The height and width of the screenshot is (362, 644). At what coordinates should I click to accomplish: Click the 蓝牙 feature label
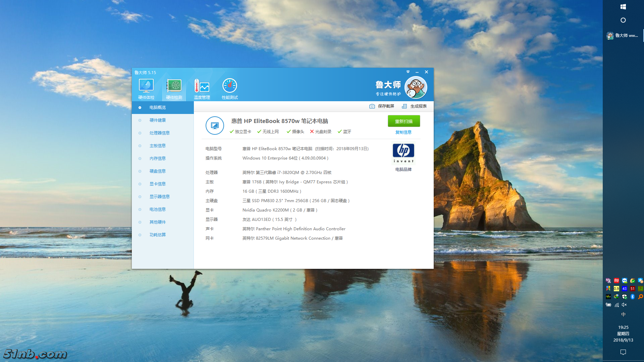347,132
